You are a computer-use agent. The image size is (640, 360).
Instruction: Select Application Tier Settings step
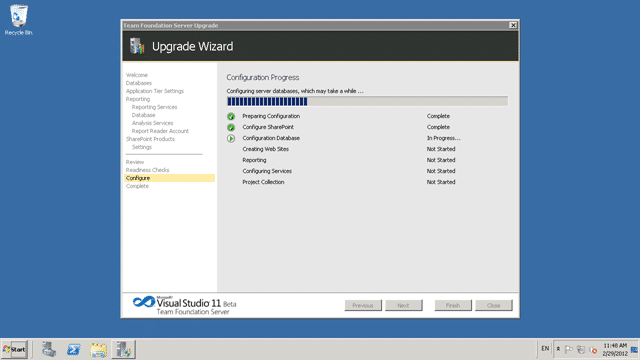[x=155, y=91]
